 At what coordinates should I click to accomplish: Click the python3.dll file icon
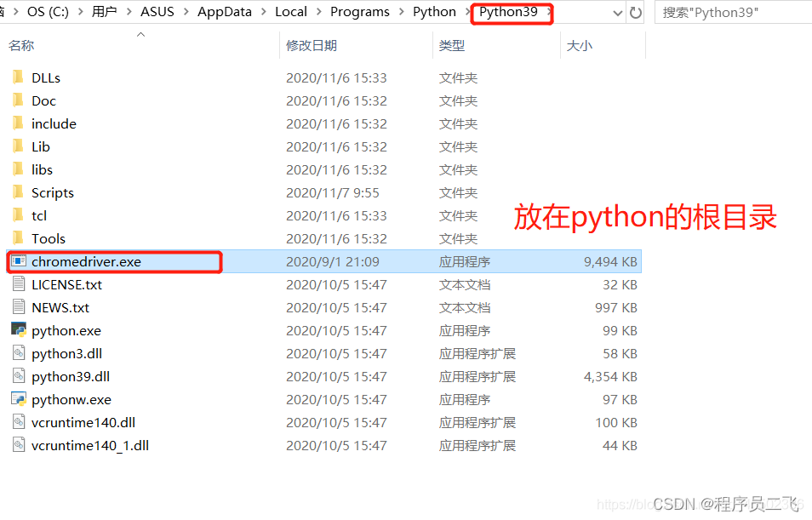(19, 352)
